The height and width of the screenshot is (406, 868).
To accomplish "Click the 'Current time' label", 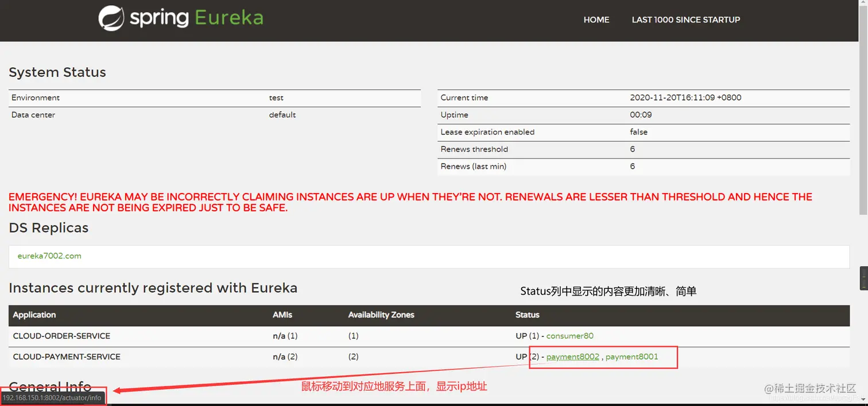I will click(464, 98).
